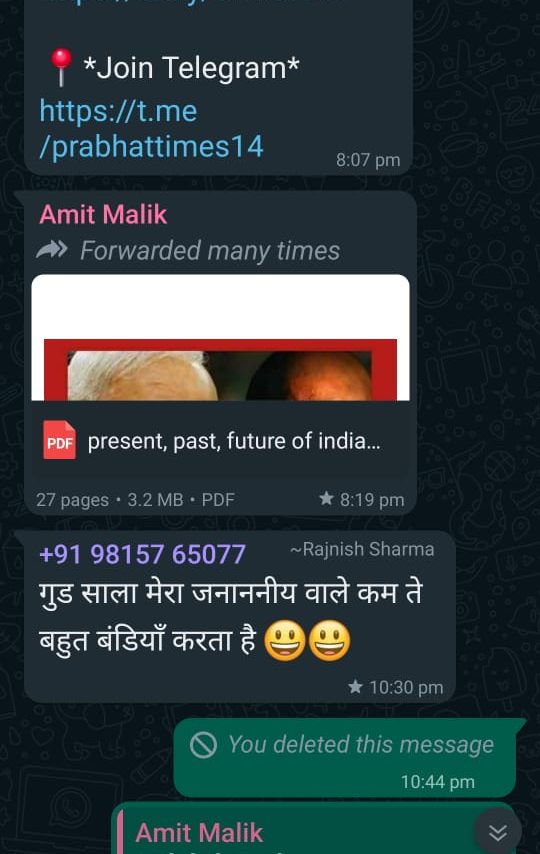The height and width of the screenshot is (854, 540).
Task: Tap the red pushpin emoji
Action: (x=61, y=67)
